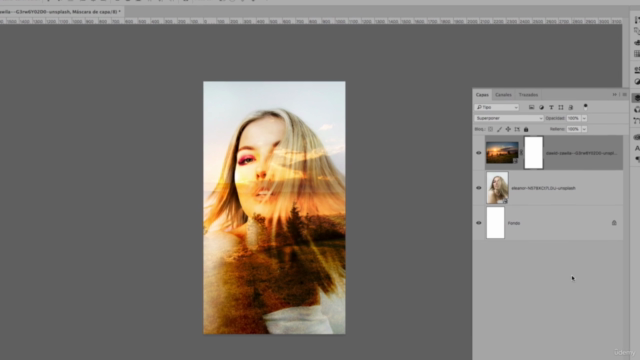Click smart object badge on eleanor thumbnail
This screenshot has height=360, width=640.
(505, 201)
